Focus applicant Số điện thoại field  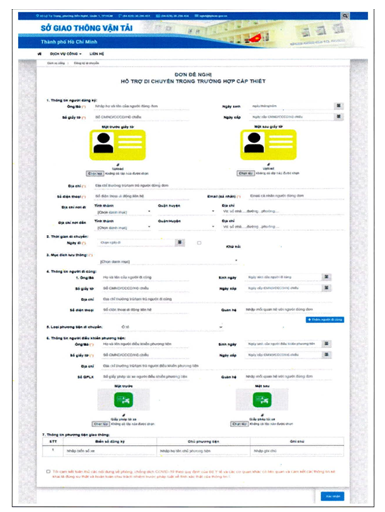[x=141, y=196]
